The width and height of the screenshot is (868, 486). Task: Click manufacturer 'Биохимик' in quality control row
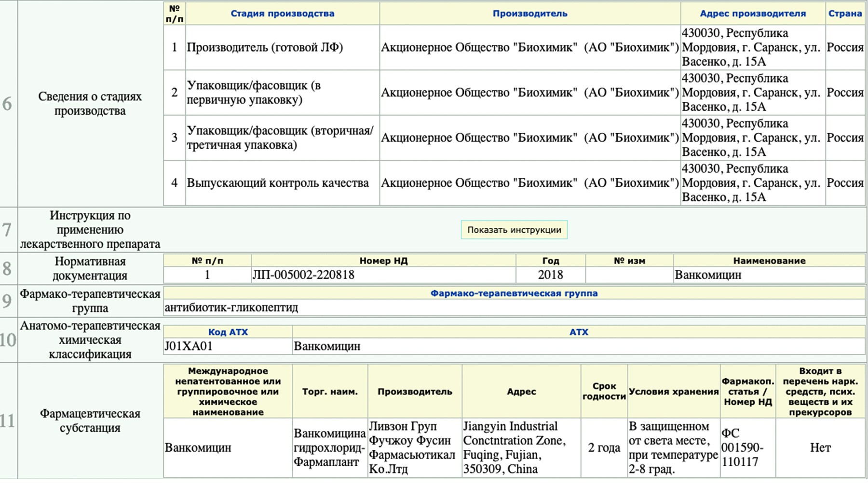(530, 183)
